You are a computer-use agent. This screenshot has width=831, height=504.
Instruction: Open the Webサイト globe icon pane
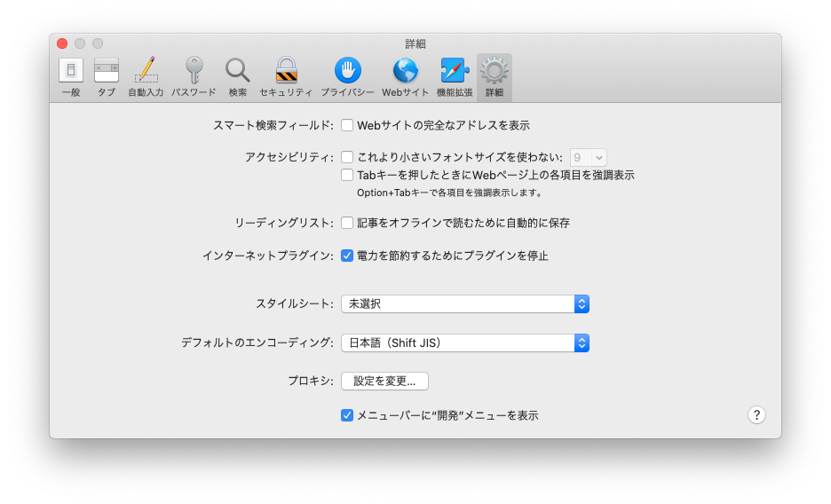pyautogui.click(x=405, y=77)
